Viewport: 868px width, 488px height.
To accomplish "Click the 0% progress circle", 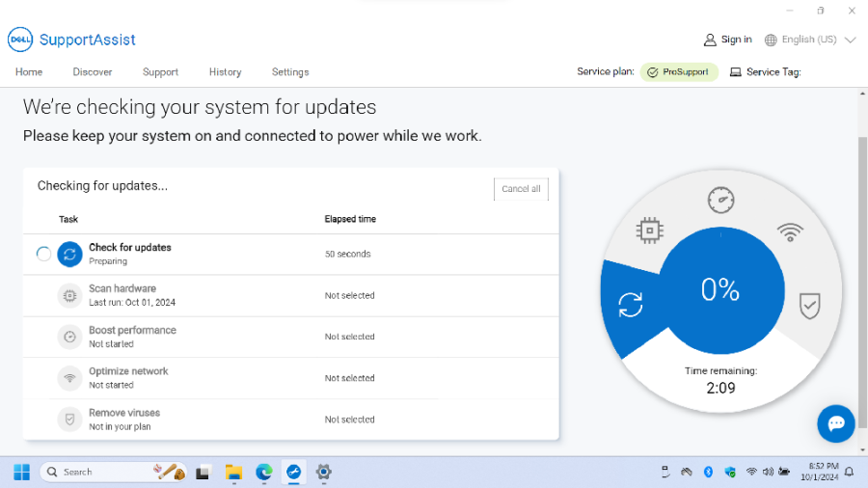I will click(720, 290).
